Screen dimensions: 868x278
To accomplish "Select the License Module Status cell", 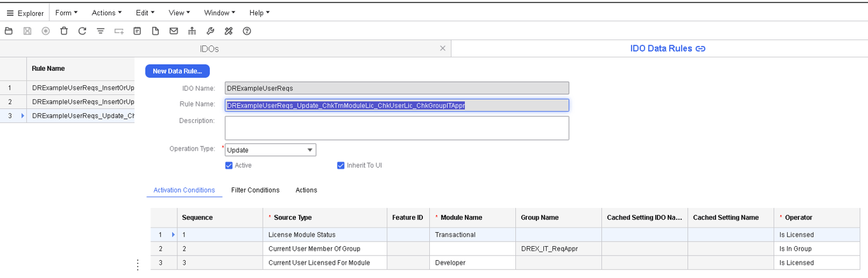I will tap(324, 235).
